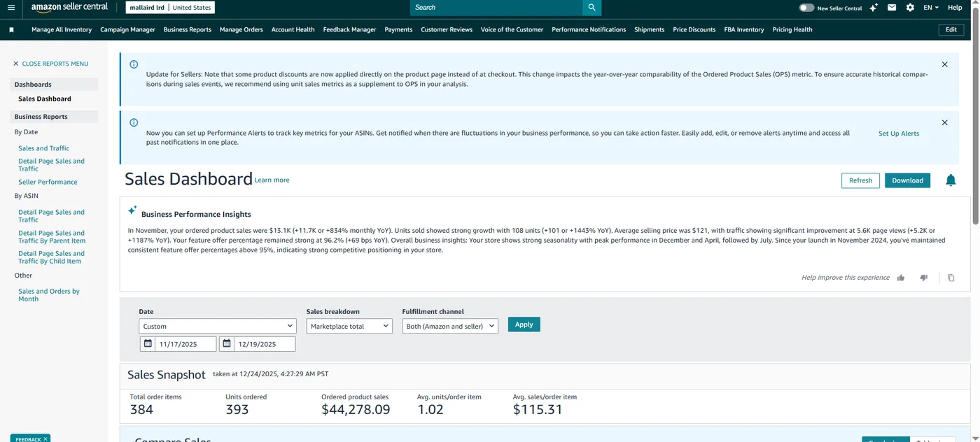
Task: Open Manage Orders
Action: pos(241,30)
